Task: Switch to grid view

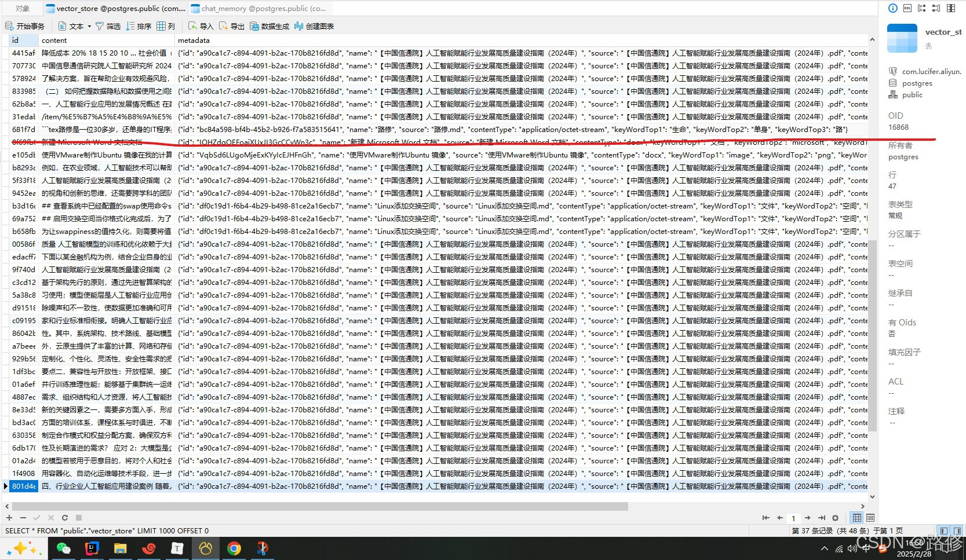Action: click(857, 518)
